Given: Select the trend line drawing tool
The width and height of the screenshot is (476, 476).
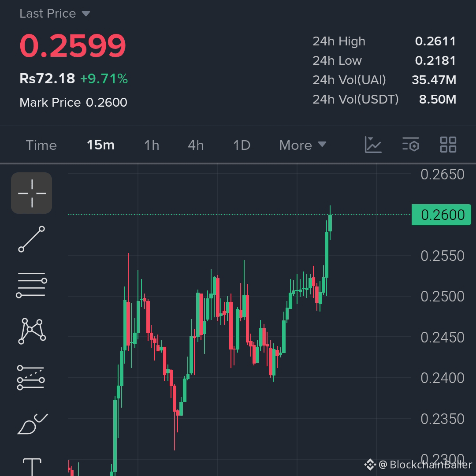Looking at the screenshot, I should (32, 239).
